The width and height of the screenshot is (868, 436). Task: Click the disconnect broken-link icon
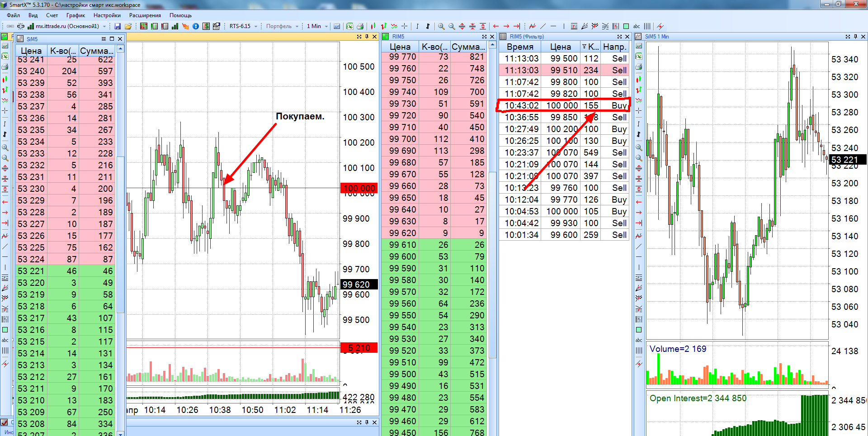21,26
